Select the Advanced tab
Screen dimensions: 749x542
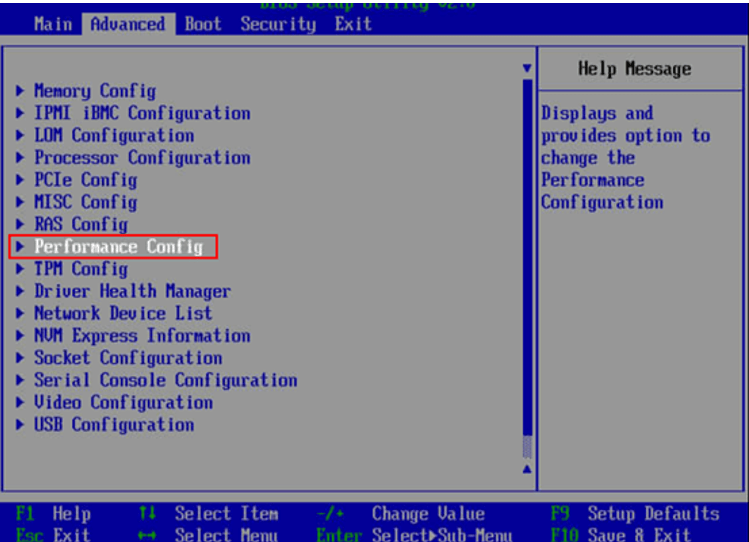click(128, 24)
